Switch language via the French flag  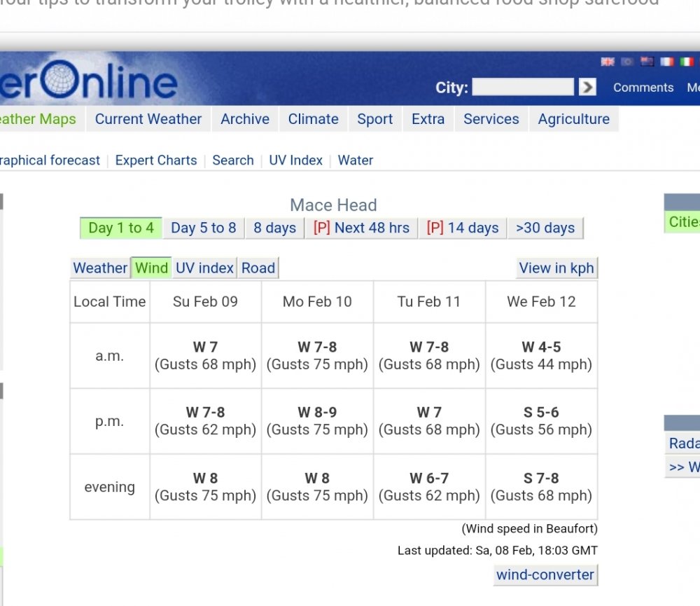tap(667, 62)
